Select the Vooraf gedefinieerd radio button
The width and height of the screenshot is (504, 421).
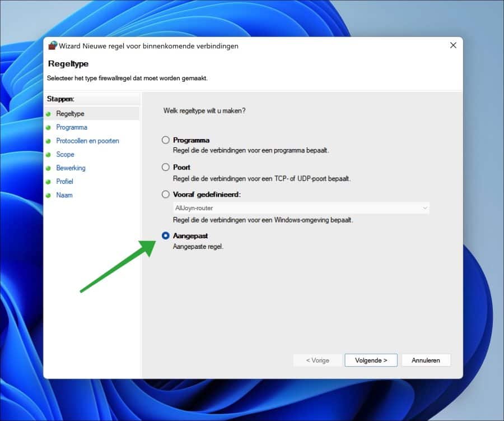pyautogui.click(x=166, y=194)
